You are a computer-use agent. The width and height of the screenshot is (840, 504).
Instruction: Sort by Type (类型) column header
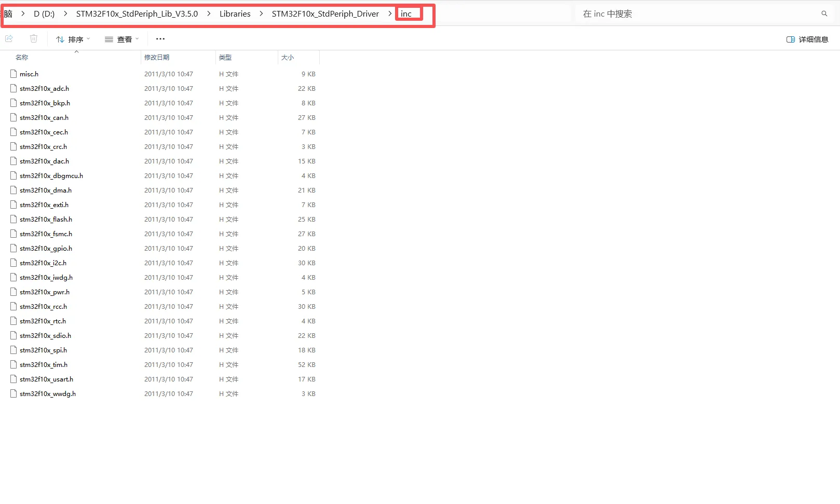tap(225, 58)
